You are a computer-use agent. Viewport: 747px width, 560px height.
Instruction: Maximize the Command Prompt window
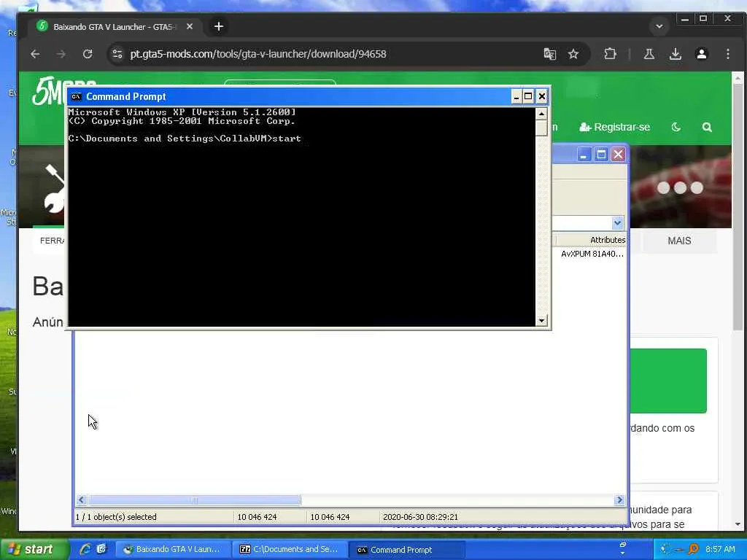[528, 97]
